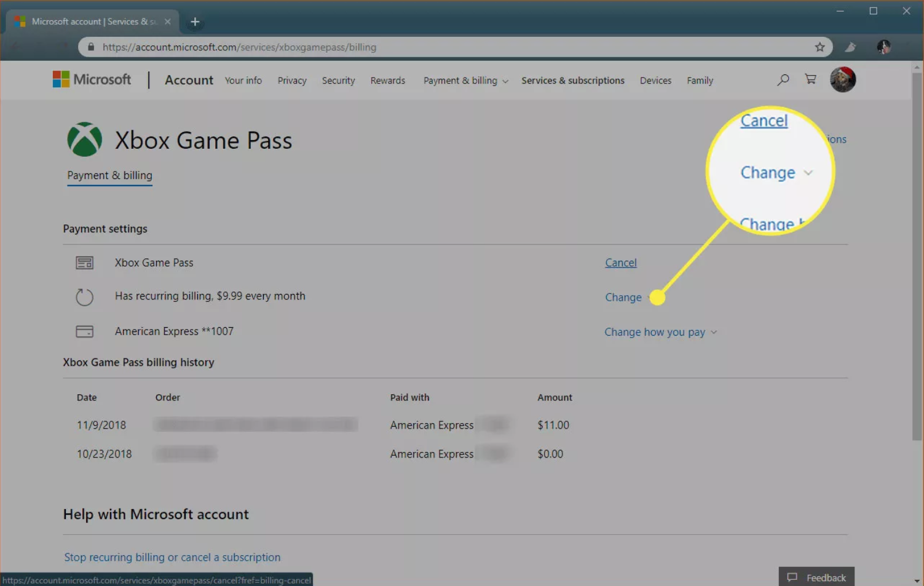Click American Express in the 11/9/2018 row
Image resolution: width=924 pixels, height=586 pixels.
tap(432, 425)
